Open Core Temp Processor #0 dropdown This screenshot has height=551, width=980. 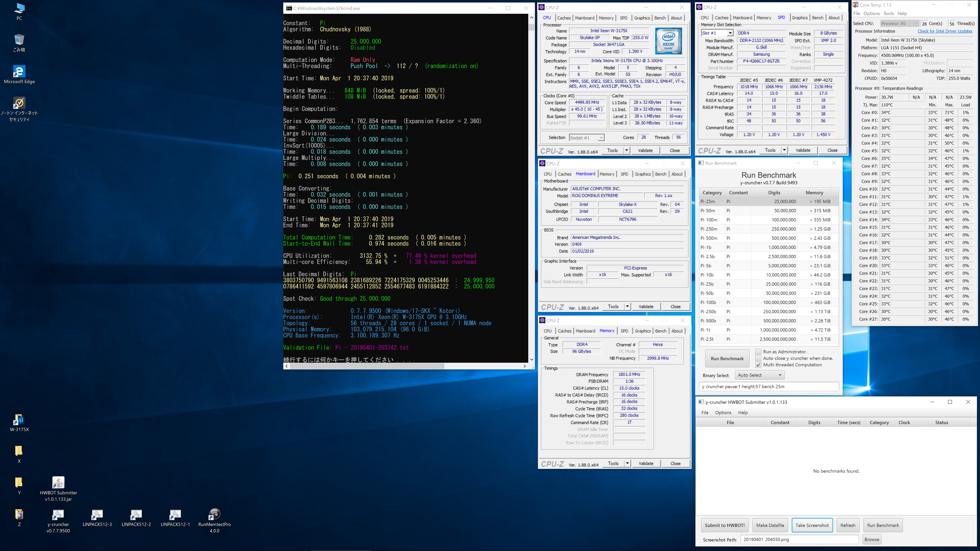899,23
